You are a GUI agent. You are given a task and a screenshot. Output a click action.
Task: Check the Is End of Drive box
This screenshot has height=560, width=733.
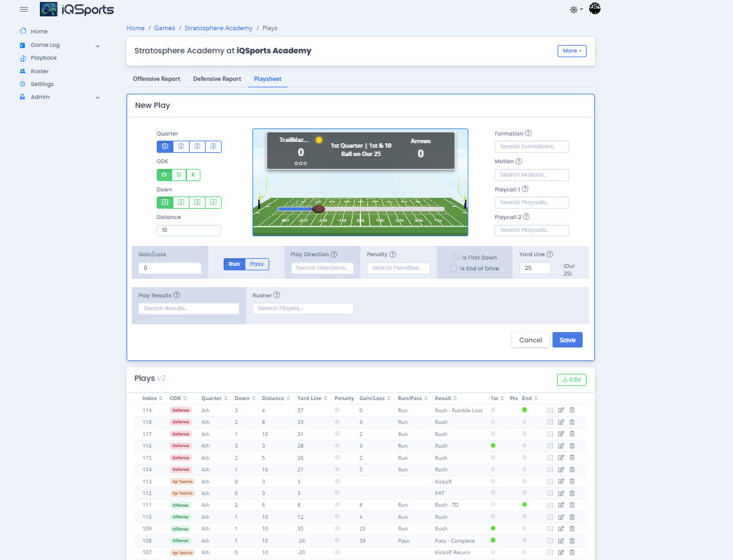tap(454, 268)
